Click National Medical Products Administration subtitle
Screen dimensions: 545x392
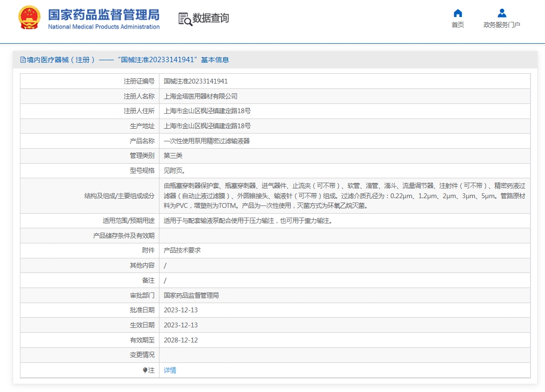tap(104, 27)
